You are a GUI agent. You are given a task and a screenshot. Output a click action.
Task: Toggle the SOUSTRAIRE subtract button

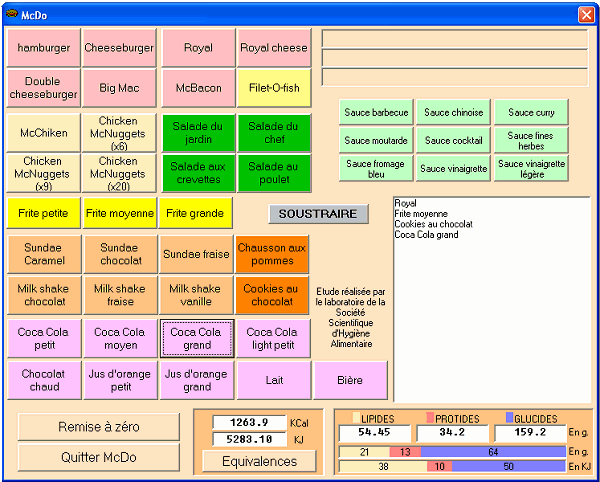point(318,214)
